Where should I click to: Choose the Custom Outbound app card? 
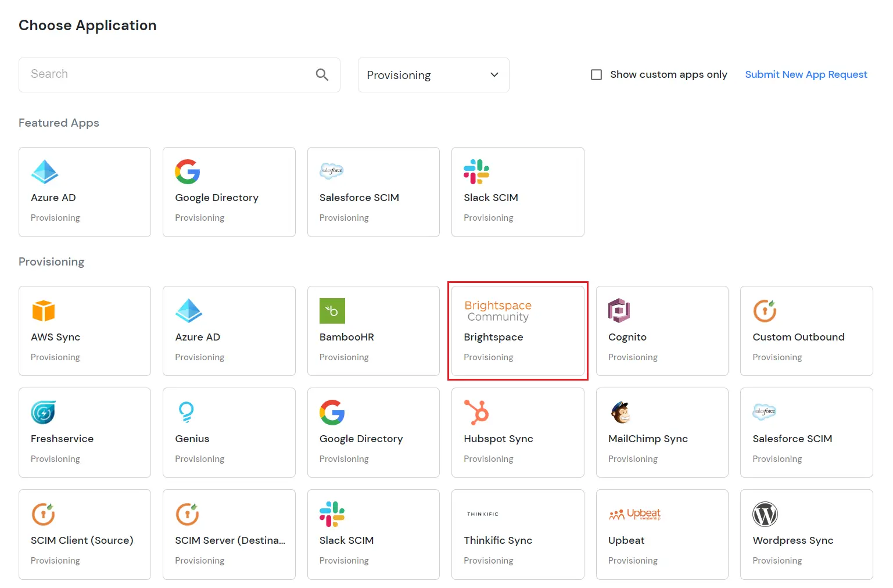click(x=806, y=331)
